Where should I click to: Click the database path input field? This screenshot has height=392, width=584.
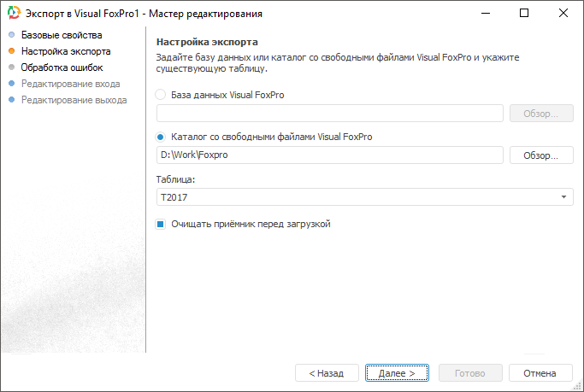coord(330,114)
